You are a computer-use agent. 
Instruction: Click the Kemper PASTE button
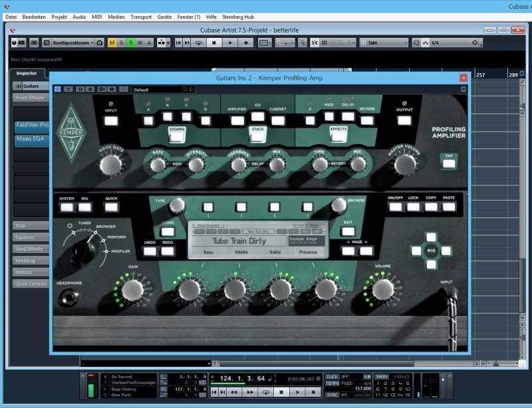[x=449, y=207]
